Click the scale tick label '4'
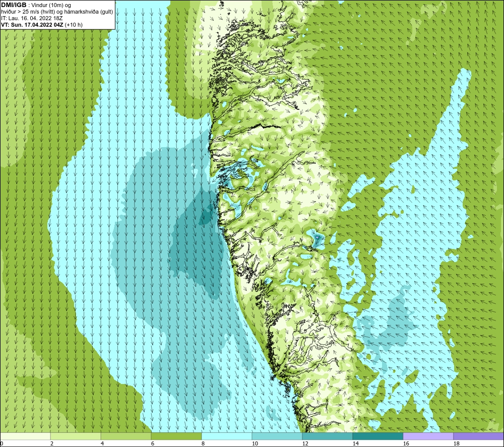Viewport: 504px width, 447px height. point(102,444)
